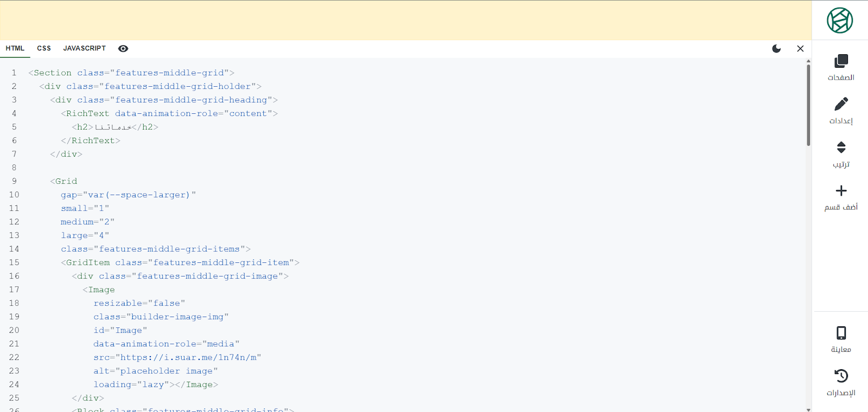Switch to the JAVASCRIPT tab

pyautogui.click(x=84, y=48)
